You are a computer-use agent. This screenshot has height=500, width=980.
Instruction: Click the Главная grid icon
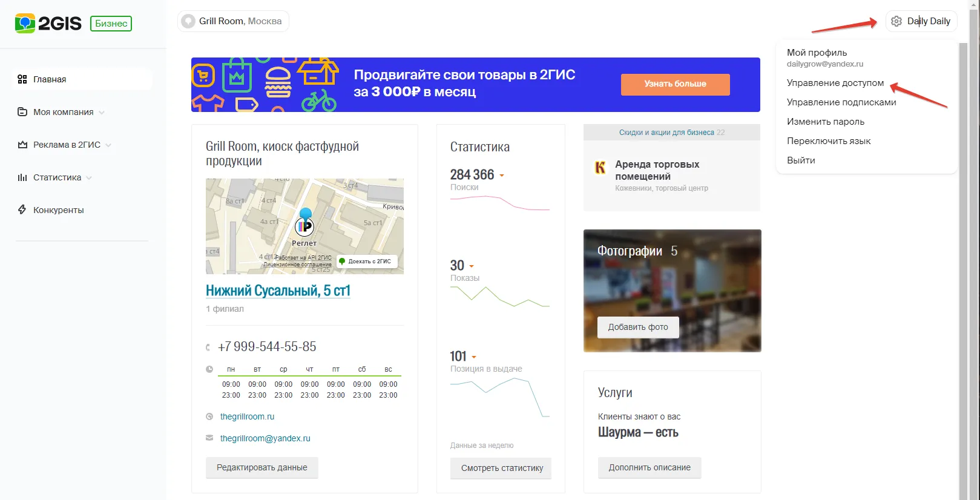(x=22, y=79)
